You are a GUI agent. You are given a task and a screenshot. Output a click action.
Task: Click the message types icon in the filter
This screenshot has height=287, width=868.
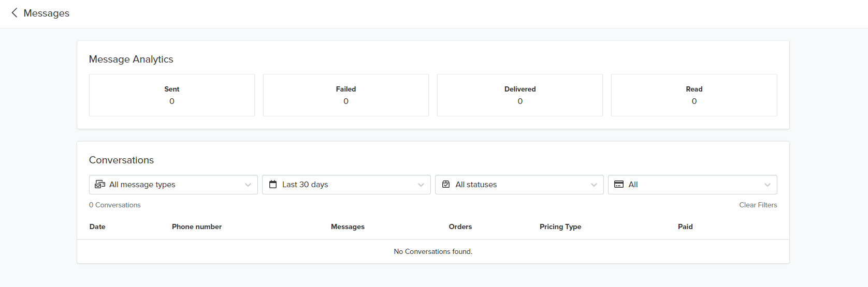(100, 185)
